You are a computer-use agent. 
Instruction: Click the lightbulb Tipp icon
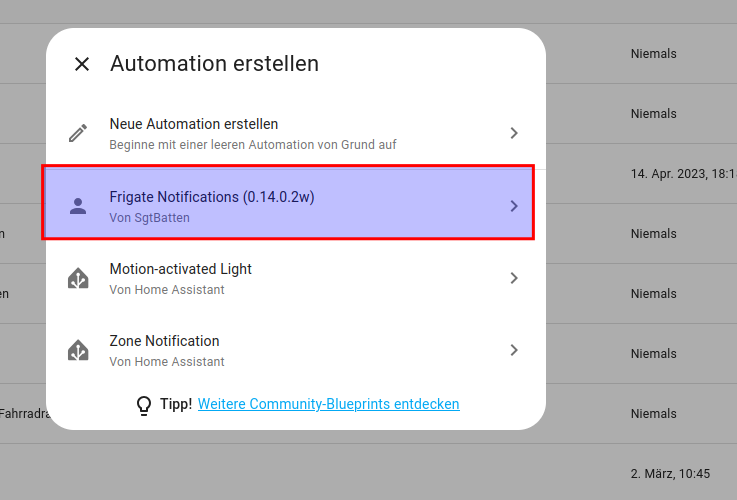(x=144, y=405)
